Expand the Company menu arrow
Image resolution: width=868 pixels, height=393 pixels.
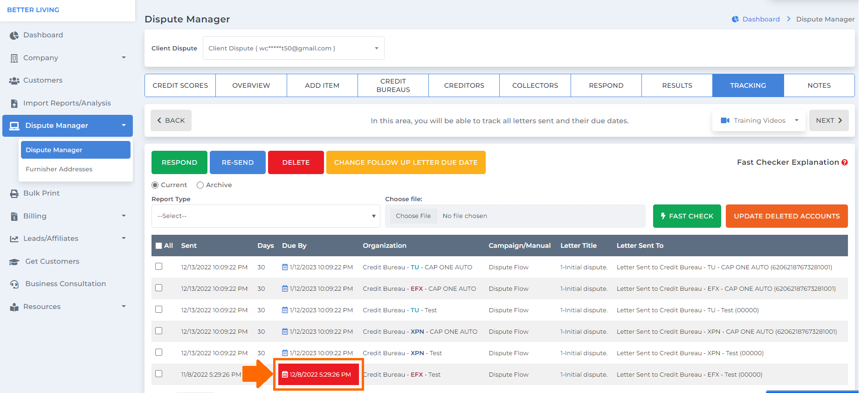[x=124, y=58]
